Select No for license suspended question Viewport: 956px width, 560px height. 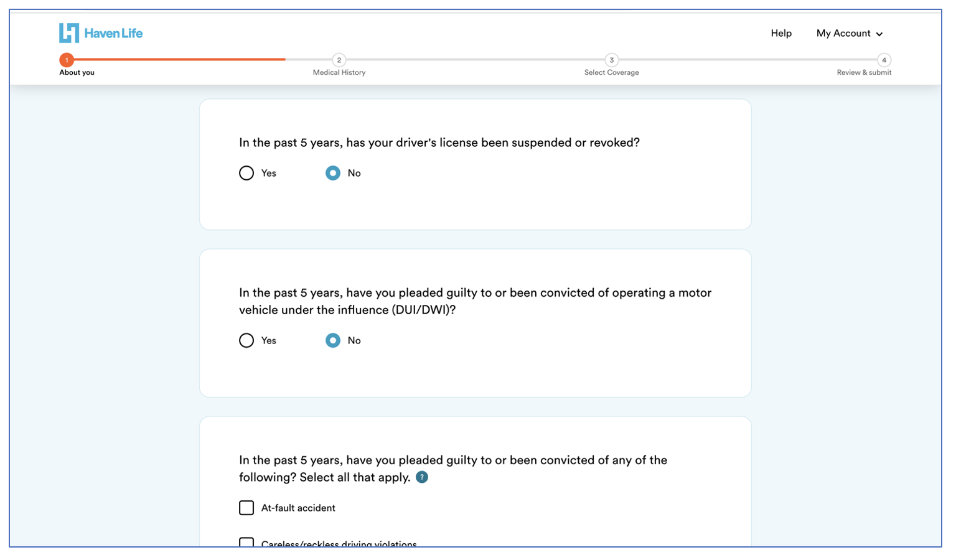click(333, 173)
